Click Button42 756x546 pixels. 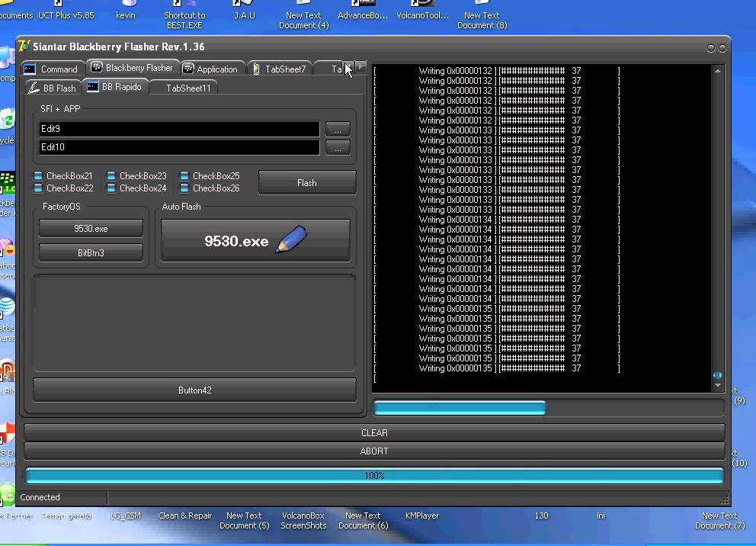click(195, 390)
